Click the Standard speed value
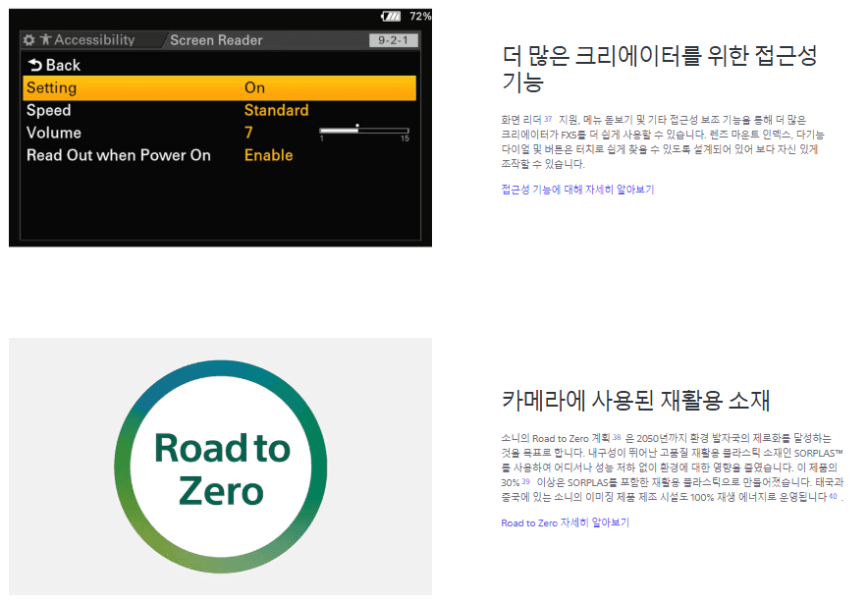The image size is (868, 604). click(x=276, y=110)
